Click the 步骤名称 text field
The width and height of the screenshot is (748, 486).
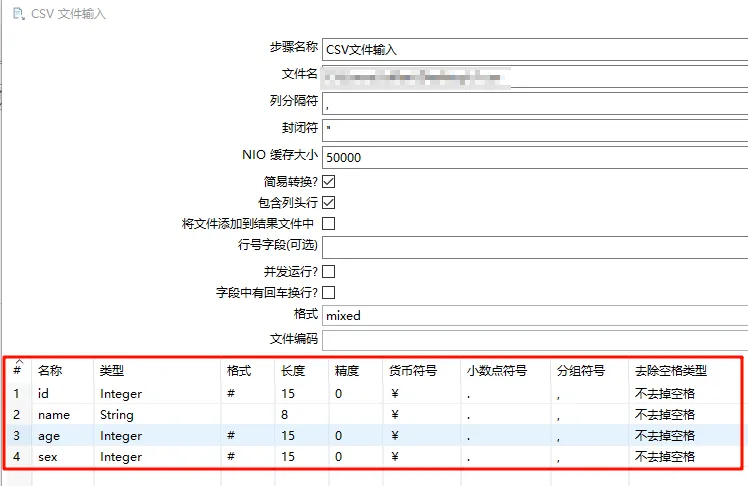pyautogui.click(x=534, y=48)
